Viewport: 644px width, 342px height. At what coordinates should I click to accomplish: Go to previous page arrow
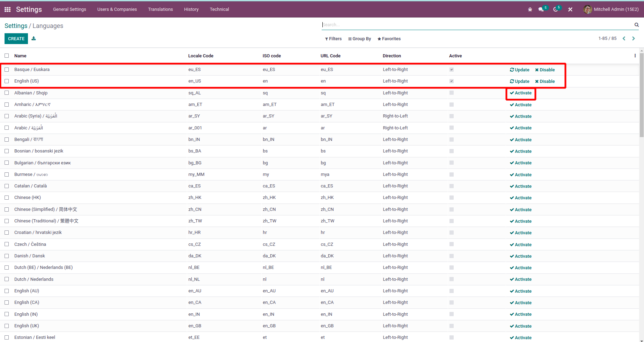pos(624,38)
